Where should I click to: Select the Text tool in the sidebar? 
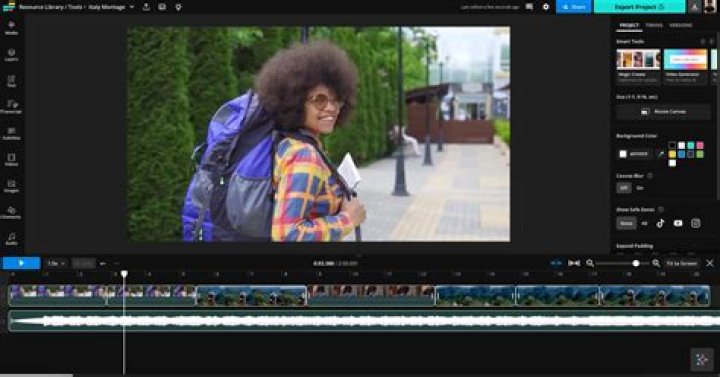[x=11, y=81]
